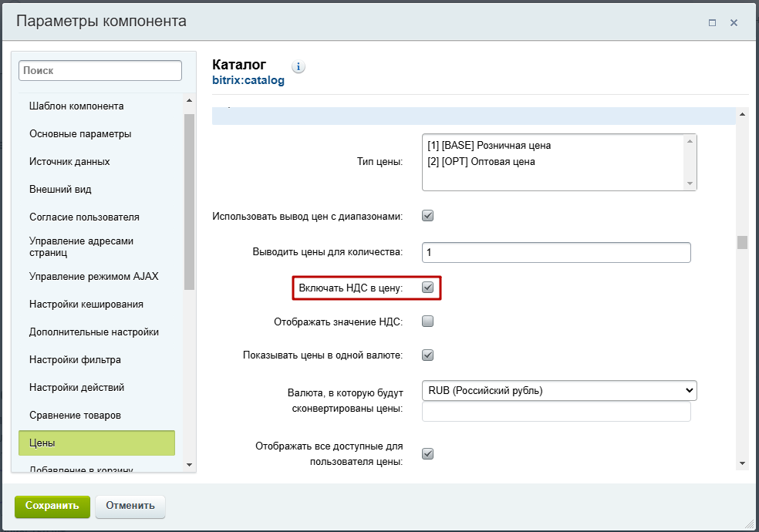This screenshot has height=532, width=759.
Task: Go to Источник данных section
Action: [x=69, y=162]
